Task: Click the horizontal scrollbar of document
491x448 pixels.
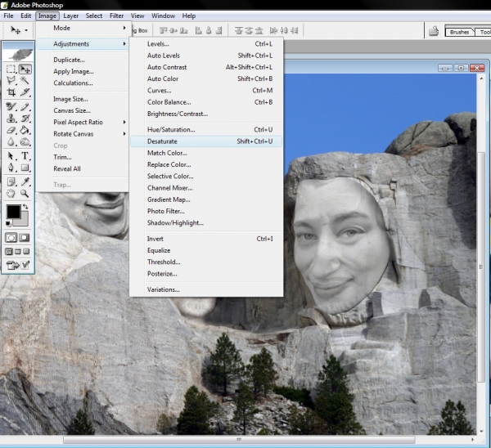Action: click(x=239, y=440)
